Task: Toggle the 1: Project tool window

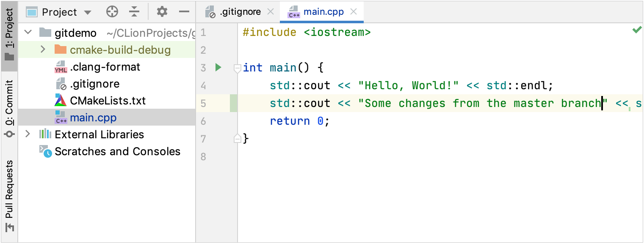Action: click(9, 35)
